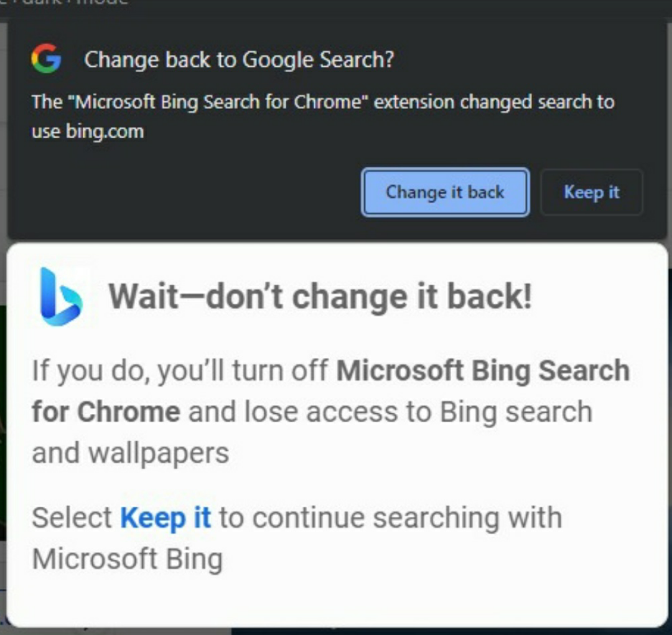
Task: Click the "If you do, you'll turn off" text
Action: 180,371
